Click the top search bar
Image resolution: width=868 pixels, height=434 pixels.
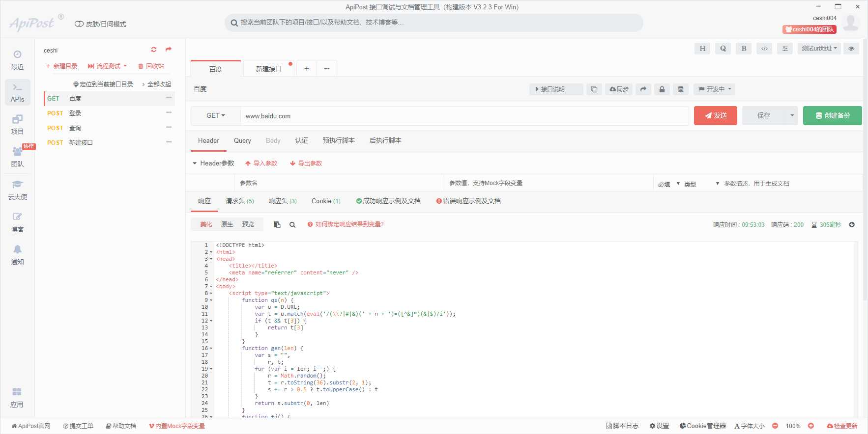(x=434, y=23)
